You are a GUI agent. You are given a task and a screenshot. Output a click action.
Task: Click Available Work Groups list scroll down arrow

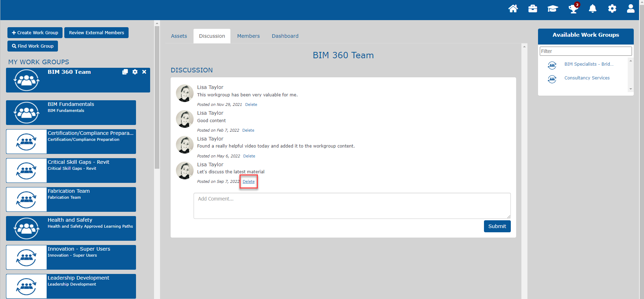tap(631, 89)
